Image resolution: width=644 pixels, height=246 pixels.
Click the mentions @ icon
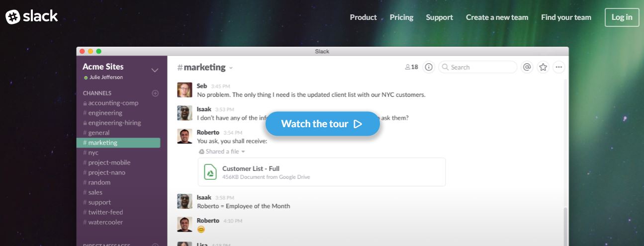[x=527, y=67]
